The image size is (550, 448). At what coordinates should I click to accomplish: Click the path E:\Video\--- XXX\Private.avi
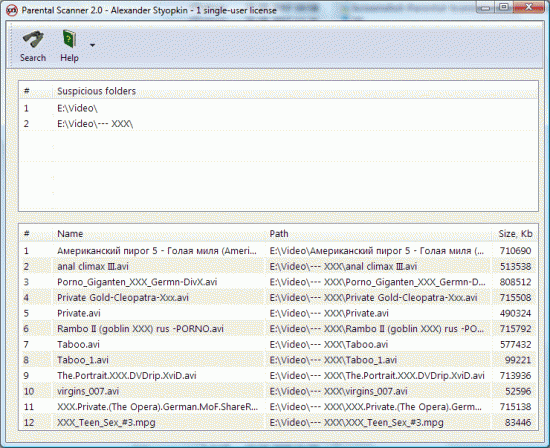tap(329, 313)
